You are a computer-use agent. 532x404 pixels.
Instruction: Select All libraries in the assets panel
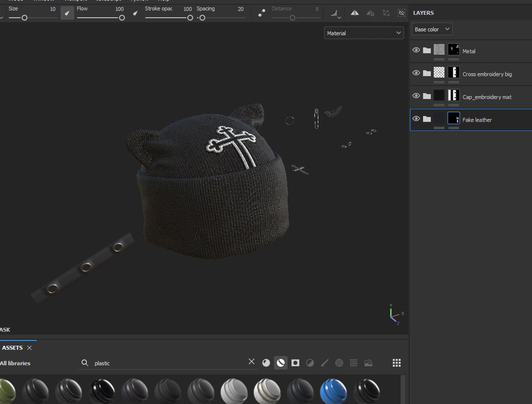click(15, 363)
